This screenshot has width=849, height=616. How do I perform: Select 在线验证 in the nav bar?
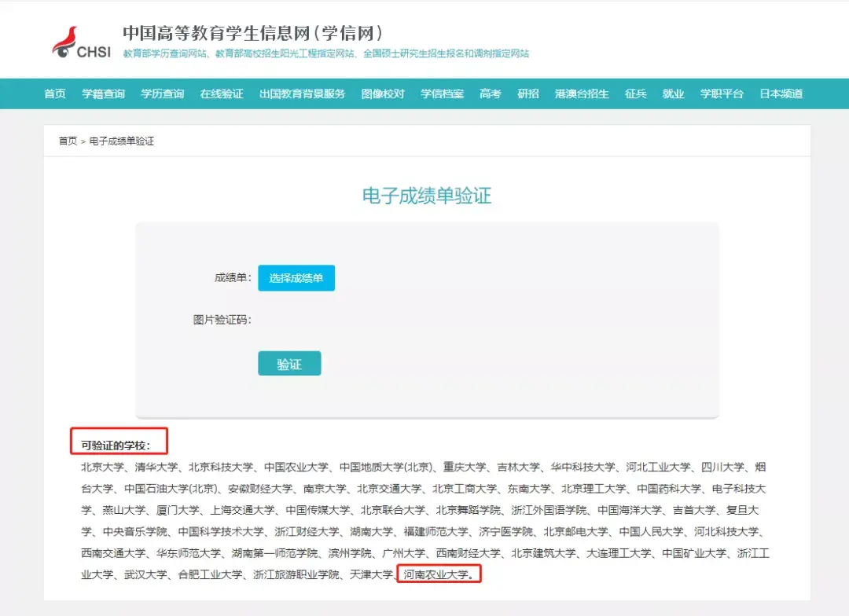(x=222, y=93)
